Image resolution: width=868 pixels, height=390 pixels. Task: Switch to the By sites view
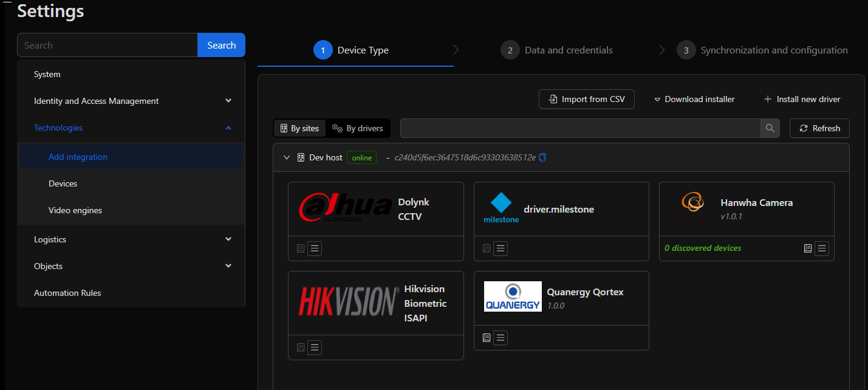coord(299,128)
